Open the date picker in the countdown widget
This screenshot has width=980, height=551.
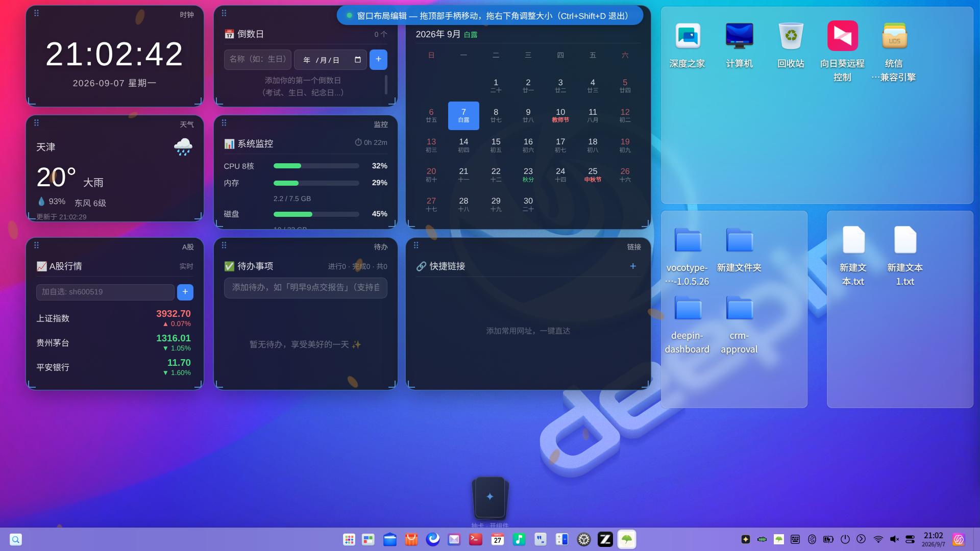pos(357,60)
